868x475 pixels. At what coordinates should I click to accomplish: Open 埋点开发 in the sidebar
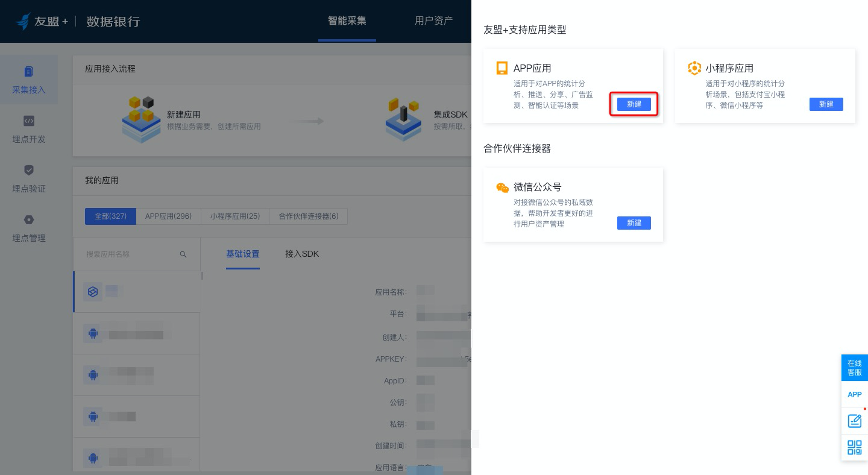(x=29, y=129)
